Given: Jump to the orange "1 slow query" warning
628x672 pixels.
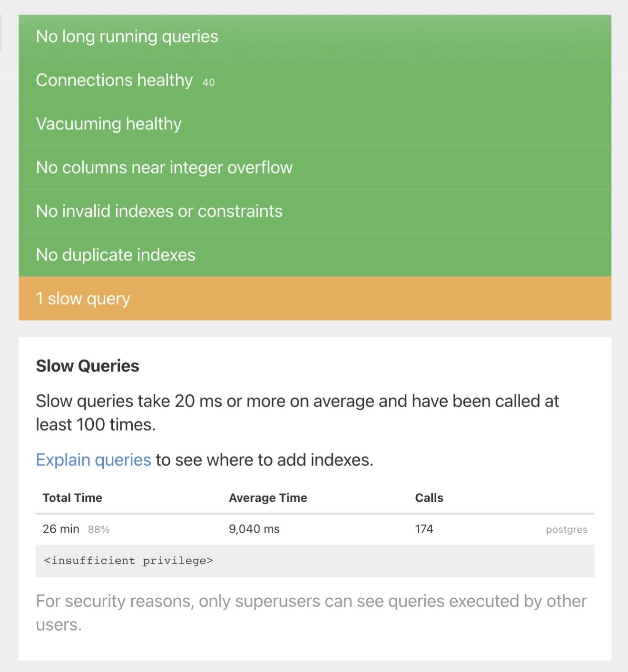Looking at the screenshot, I should click(x=83, y=299).
